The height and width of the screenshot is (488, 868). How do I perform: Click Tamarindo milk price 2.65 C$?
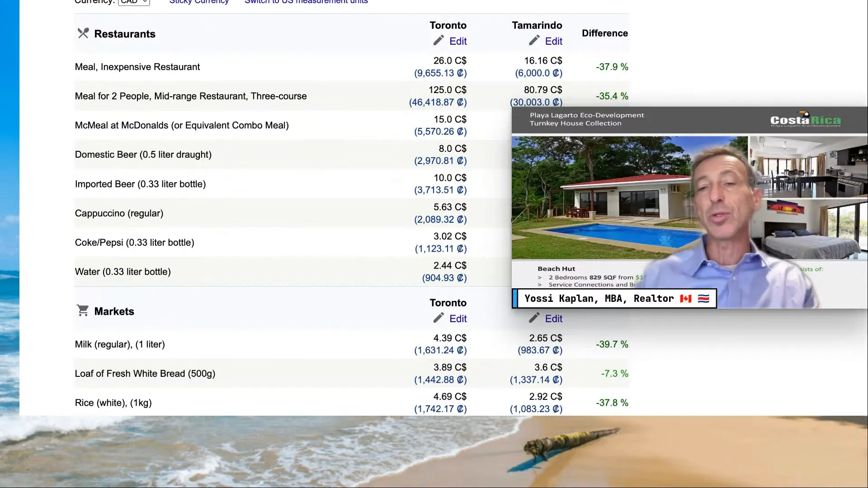[546, 338]
